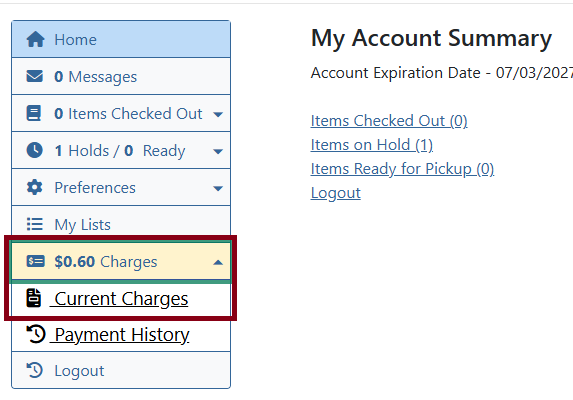Expand the Preferences dropdown arrow
The width and height of the screenshot is (573, 400).
click(x=218, y=188)
